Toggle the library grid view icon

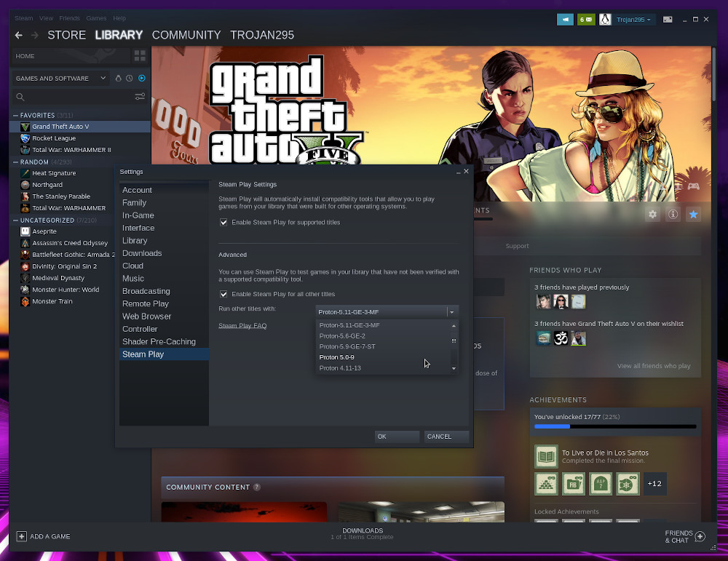click(x=140, y=56)
